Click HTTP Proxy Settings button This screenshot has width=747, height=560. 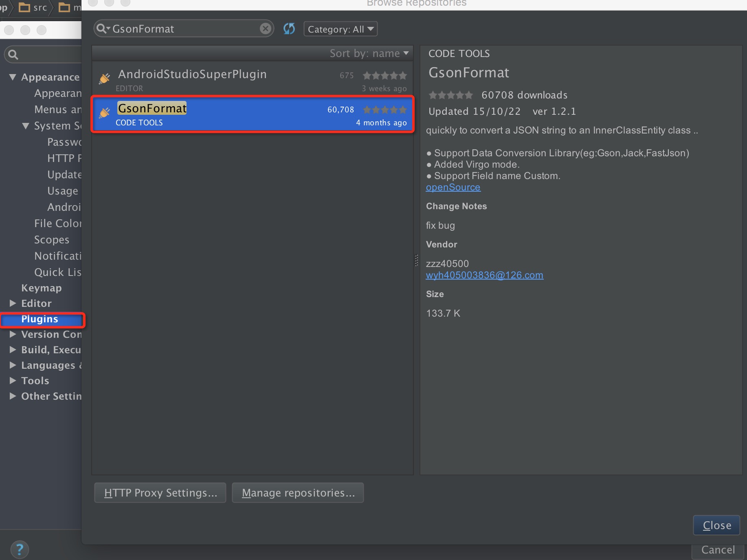tap(160, 493)
